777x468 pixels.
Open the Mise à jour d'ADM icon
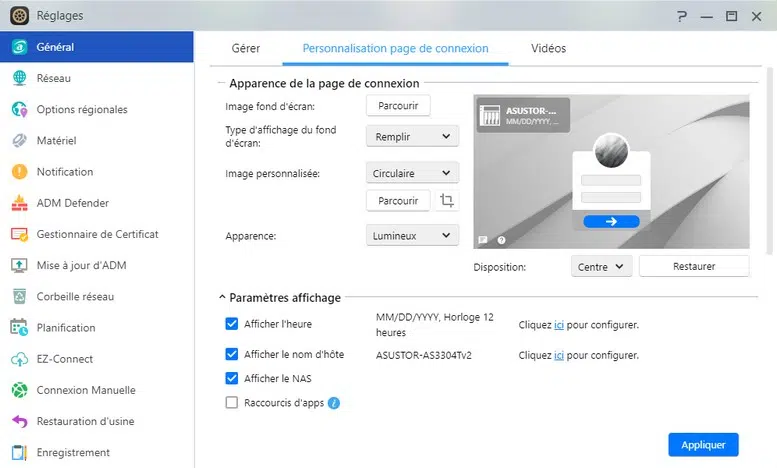pyautogui.click(x=19, y=266)
